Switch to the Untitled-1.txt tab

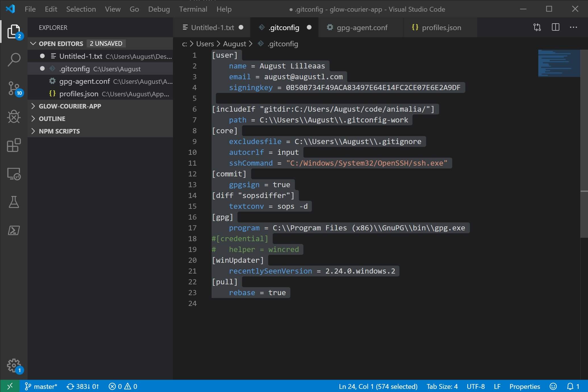(212, 27)
